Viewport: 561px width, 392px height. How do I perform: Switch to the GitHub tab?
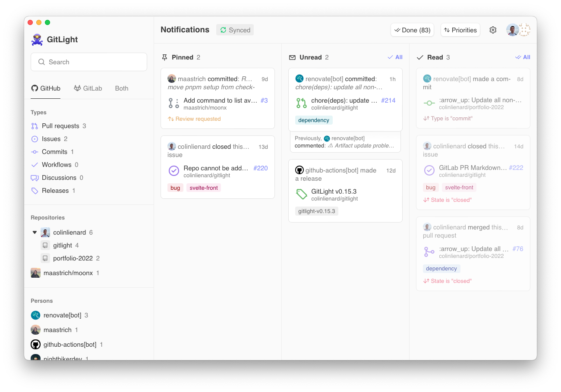coord(46,88)
